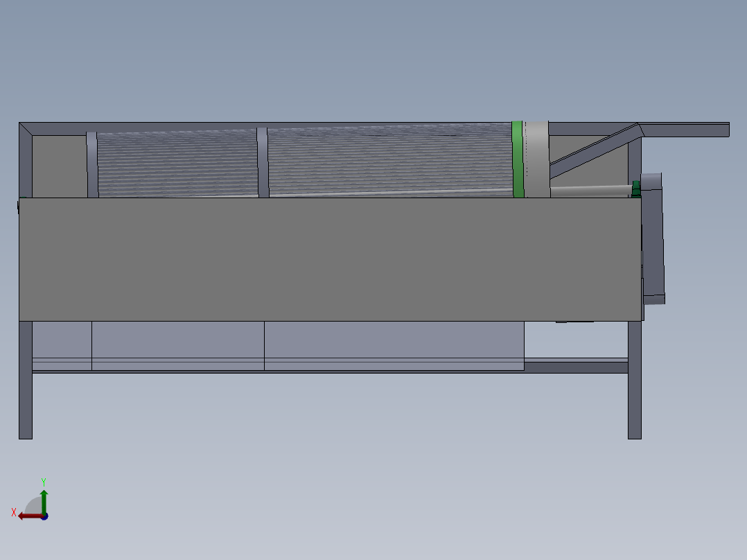Pick the long middle ribbed drum section
The height and width of the screenshot is (560, 747).
pyautogui.click(x=390, y=161)
